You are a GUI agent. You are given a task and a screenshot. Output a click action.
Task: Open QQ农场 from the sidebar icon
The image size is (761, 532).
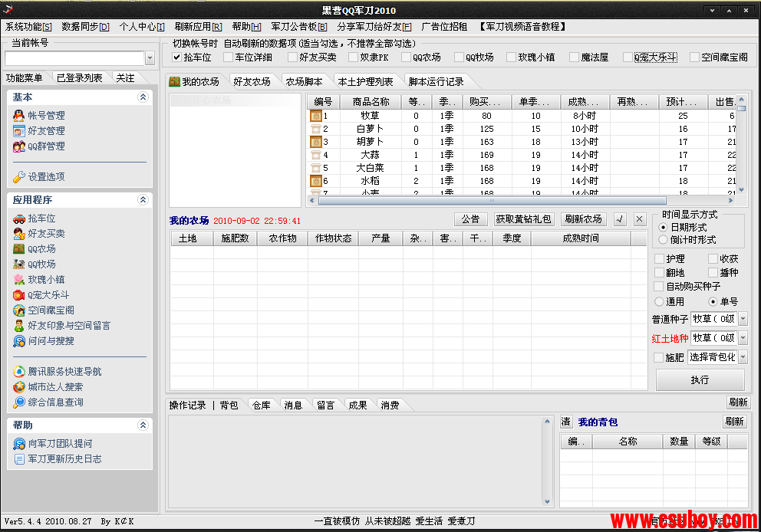coord(19,249)
